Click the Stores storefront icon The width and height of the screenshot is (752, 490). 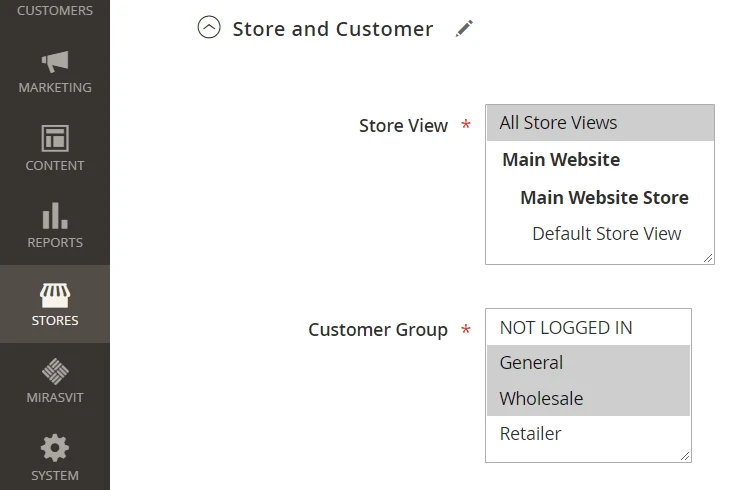pyautogui.click(x=55, y=294)
